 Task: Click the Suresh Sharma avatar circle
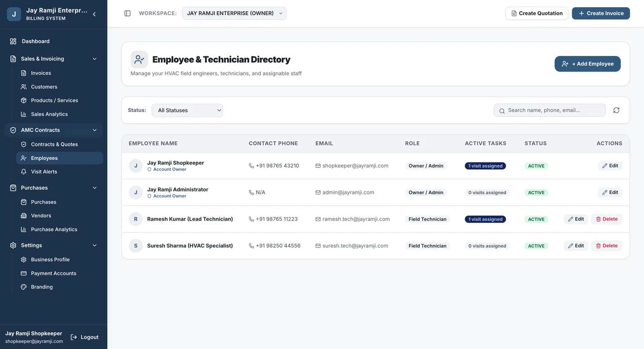(136, 246)
